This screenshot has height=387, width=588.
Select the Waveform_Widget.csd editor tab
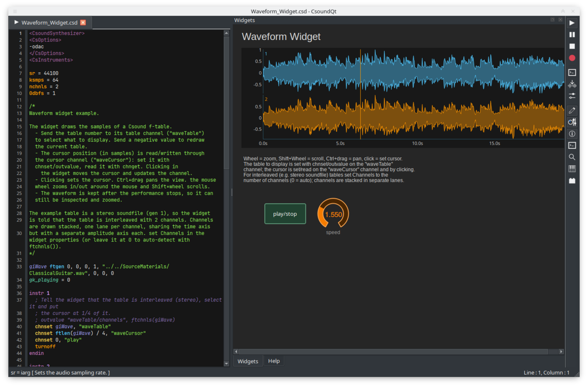pos(50,22)
